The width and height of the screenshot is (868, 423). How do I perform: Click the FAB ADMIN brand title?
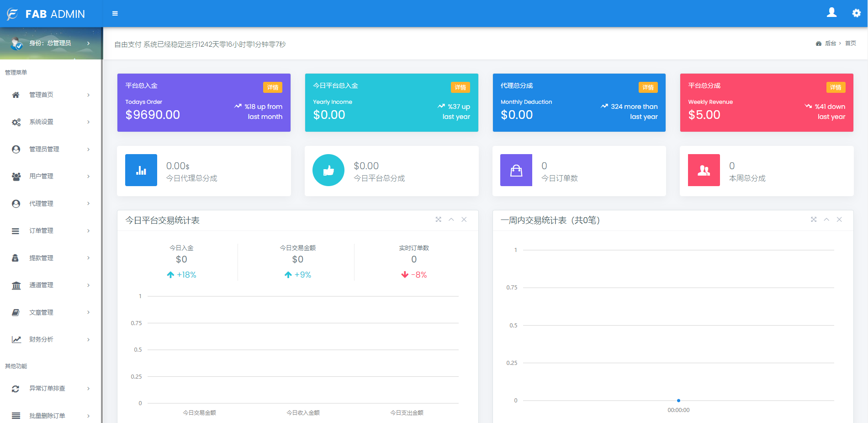tap(55, 14)
